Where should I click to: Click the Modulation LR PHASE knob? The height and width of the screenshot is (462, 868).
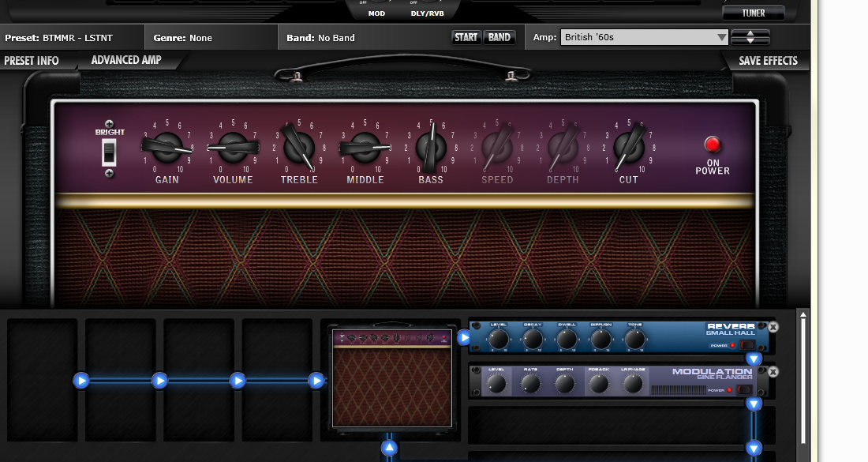pos(633,383)
